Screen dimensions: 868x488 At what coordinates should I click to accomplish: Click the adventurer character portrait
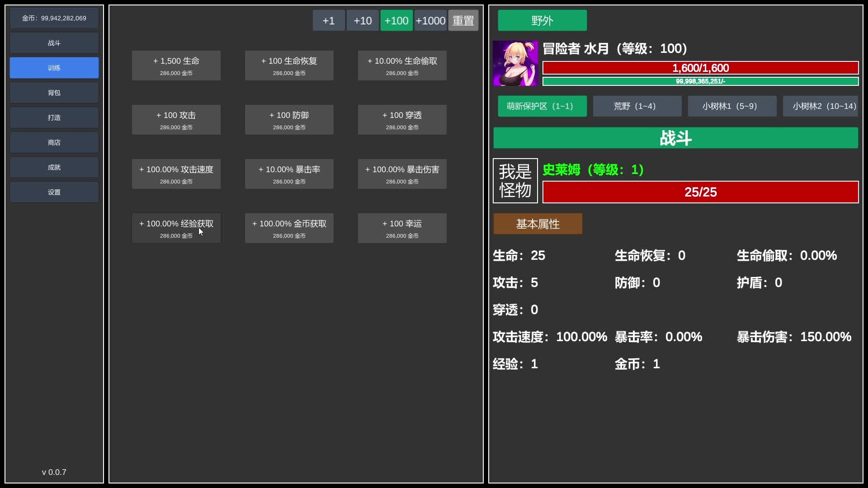(x=515, y=63)
